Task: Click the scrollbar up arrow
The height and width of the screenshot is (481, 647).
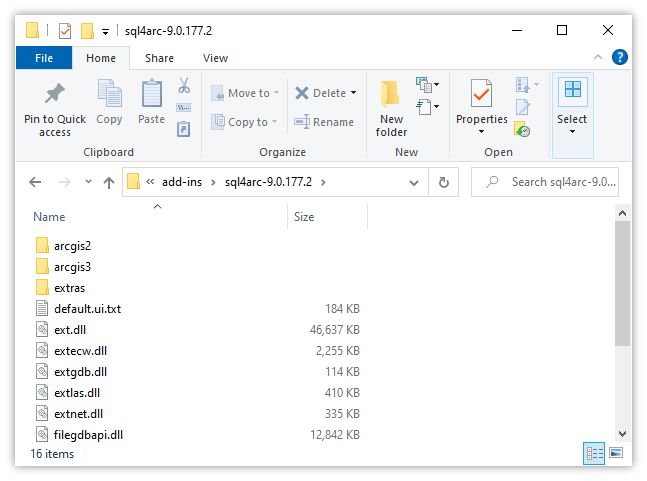Action: click(x=623, y=213)
